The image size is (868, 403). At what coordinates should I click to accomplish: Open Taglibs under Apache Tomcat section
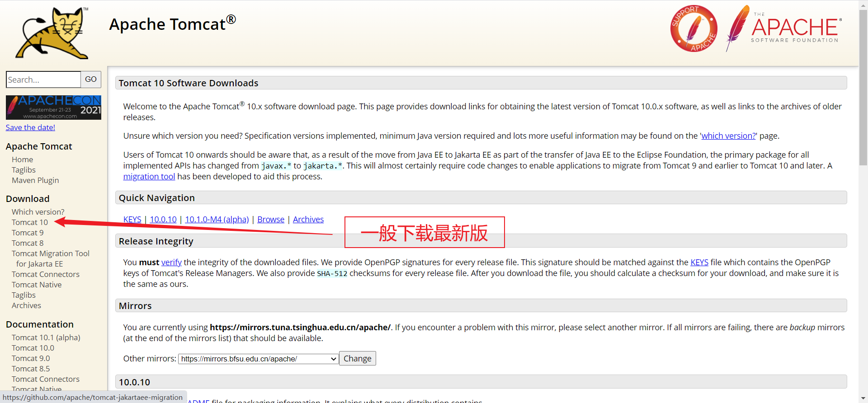[24, 170]
